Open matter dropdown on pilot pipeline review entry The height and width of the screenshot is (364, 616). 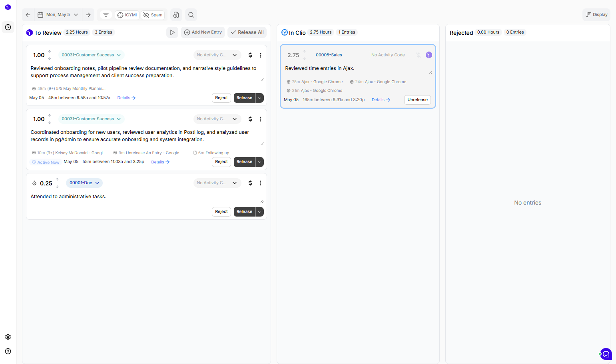(x=91, y=55)
